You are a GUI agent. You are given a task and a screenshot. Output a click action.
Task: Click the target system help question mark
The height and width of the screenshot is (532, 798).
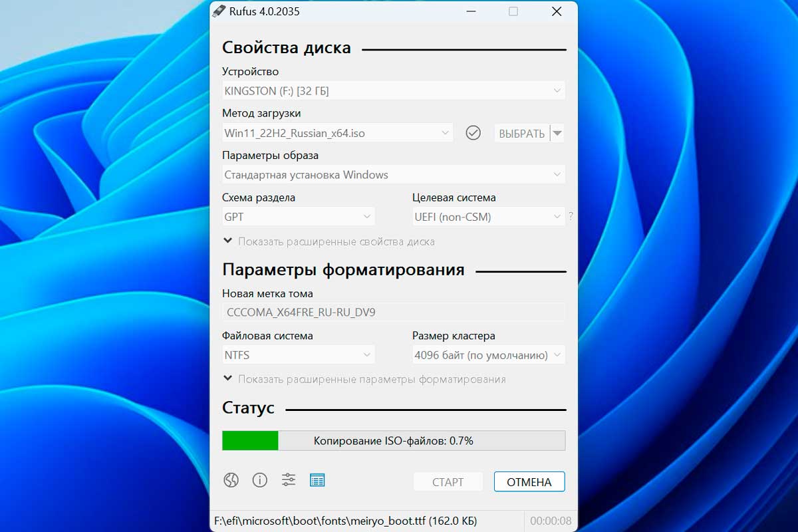[x=571, y=216]
